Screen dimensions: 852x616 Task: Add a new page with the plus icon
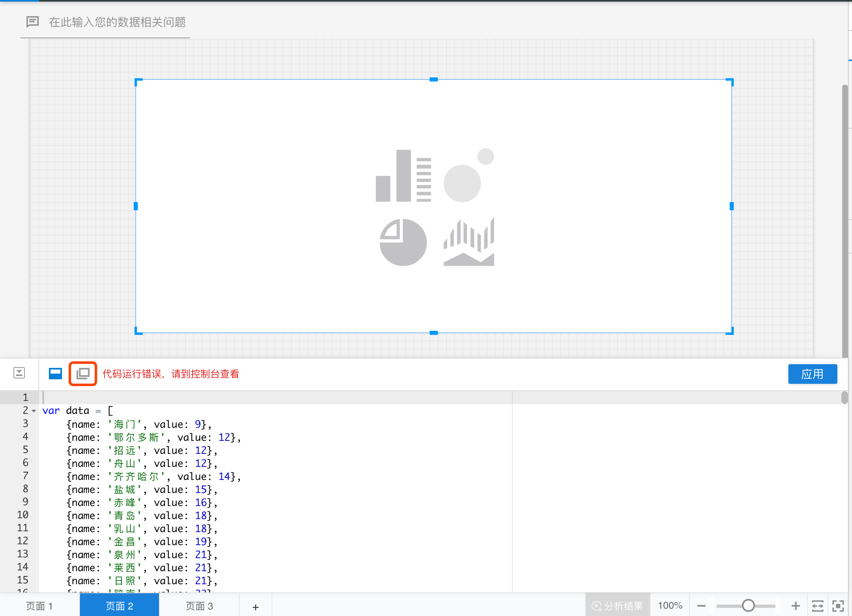(x=256, y=607)
